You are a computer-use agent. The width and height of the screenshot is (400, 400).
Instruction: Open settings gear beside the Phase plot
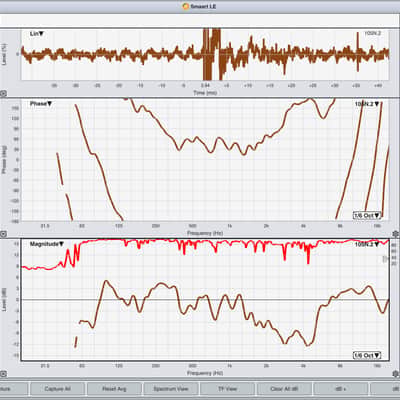point(396,234)
